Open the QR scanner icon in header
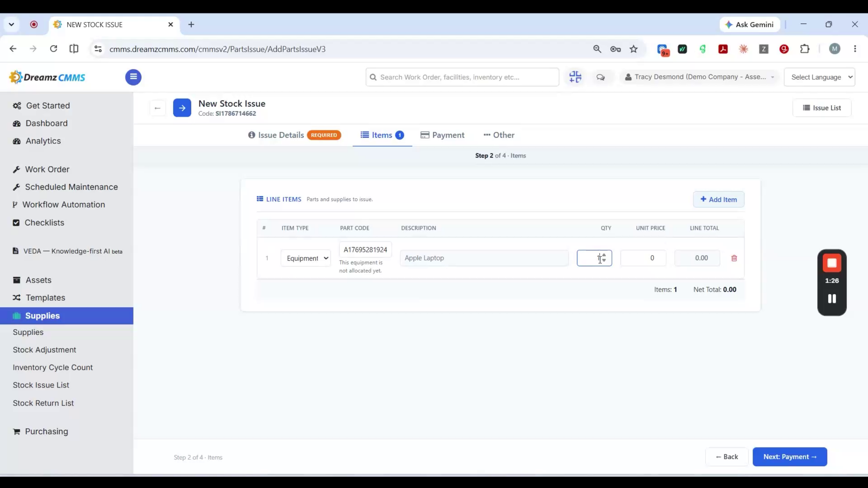Image resolution: width=868 pixels, height=488 pixels. pyautogui.click(x=575, y=77)
